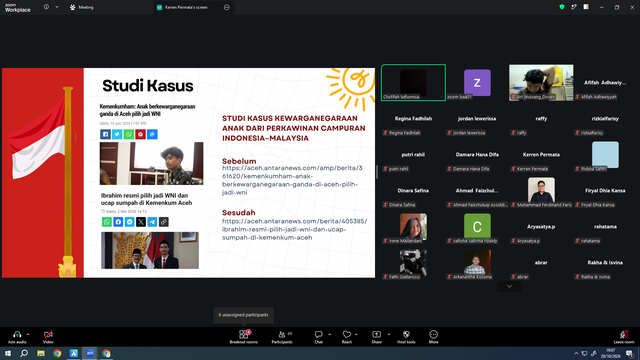Viewport: 640px width, 360px height.
Task: Select Muhammad Ferdinand's participant tile
Action: [541, 191]
